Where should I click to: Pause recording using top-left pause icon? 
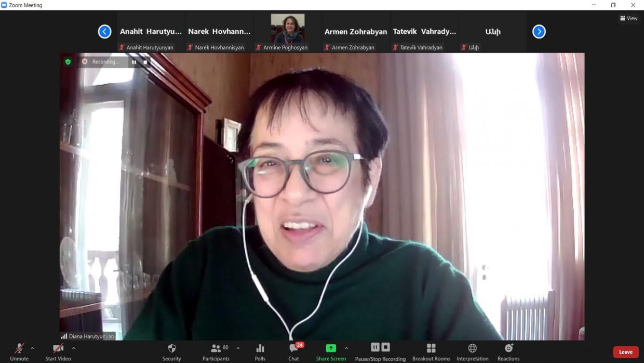[134, 62]
